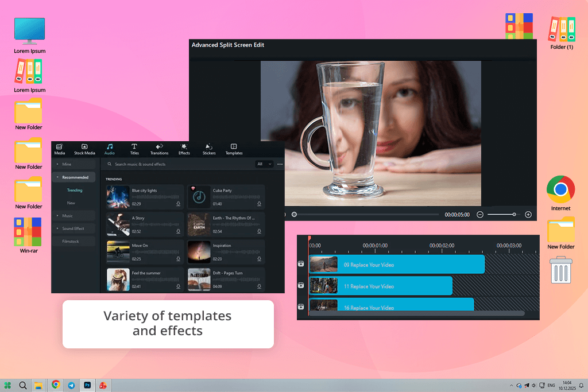Viewport: 588px width, 392px height.
Task: Zoom out with the minus button in preview
Action: click(480, 214)
